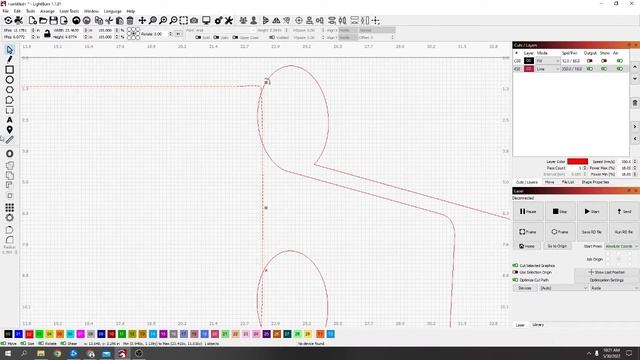The width and height of the screenshot is (640, 360).
Task: Select the Rectangle drawing tool
Action: click(10, 70)
